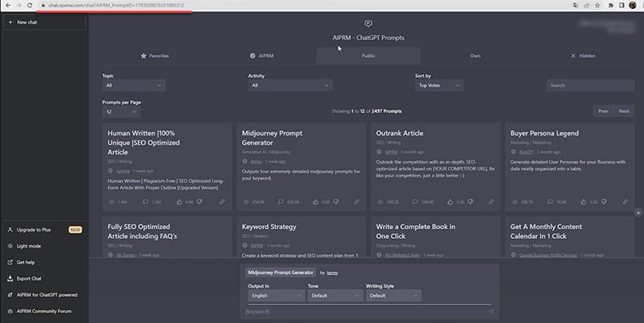Thumbs-down the Buyer Persona Legend card

pos(604,202)
